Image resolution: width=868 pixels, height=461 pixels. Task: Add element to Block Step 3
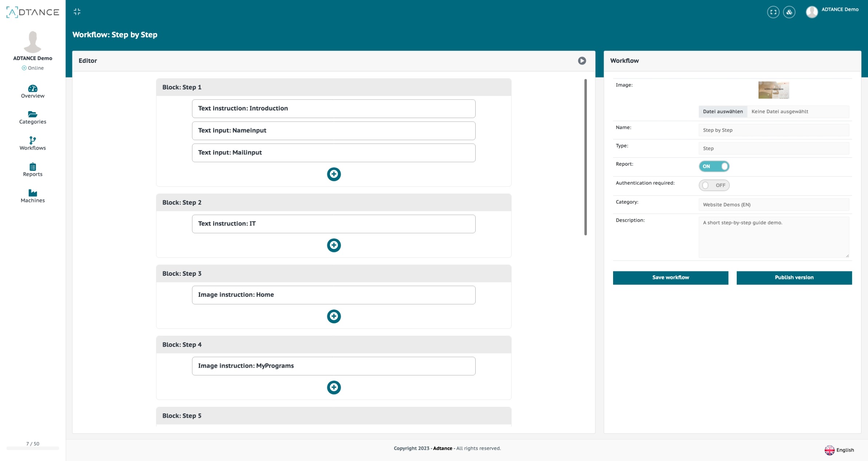pyautogui.click(x=334, y=316)
